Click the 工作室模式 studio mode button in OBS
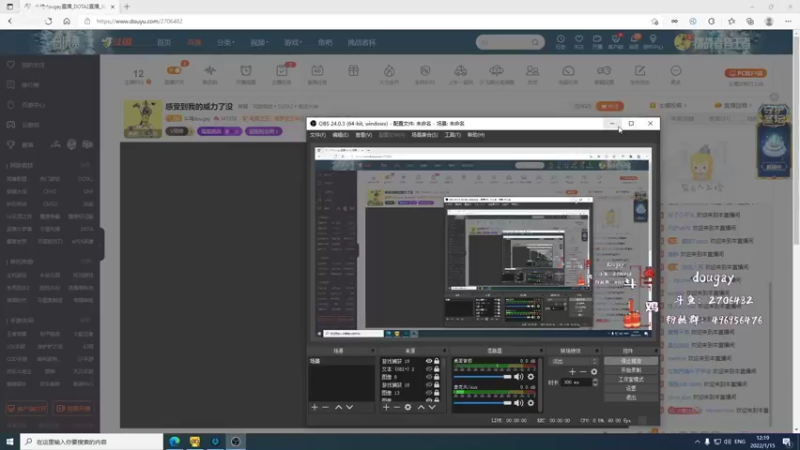This screenshot has width=800, height=450. (631, 379)
